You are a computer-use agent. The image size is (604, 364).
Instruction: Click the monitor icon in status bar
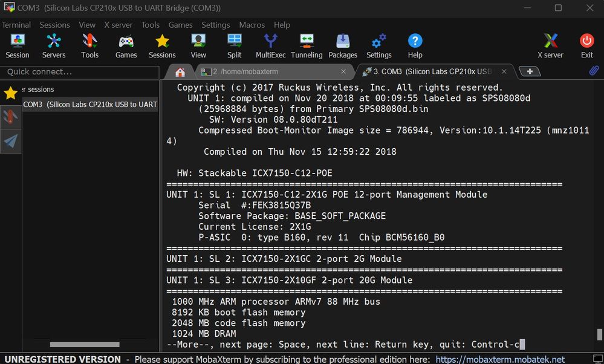[598, 359]
